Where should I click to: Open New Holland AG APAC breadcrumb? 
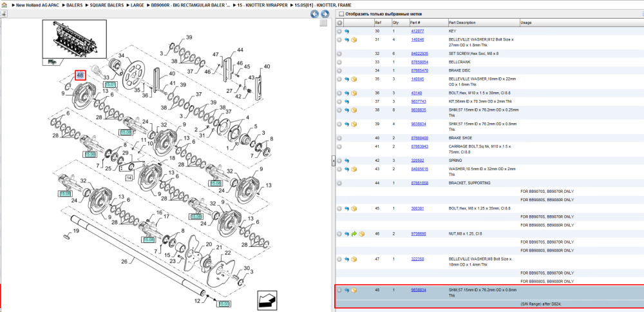[37, 5]
